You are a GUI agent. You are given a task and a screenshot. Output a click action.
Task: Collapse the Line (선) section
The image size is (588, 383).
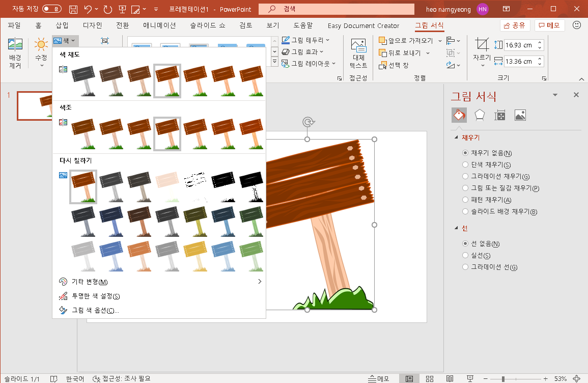456,228
